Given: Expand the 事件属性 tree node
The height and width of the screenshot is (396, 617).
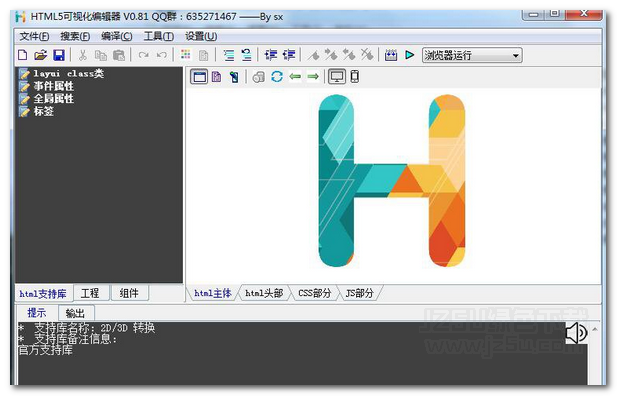Looking at the screenshot, I should 54,86.
